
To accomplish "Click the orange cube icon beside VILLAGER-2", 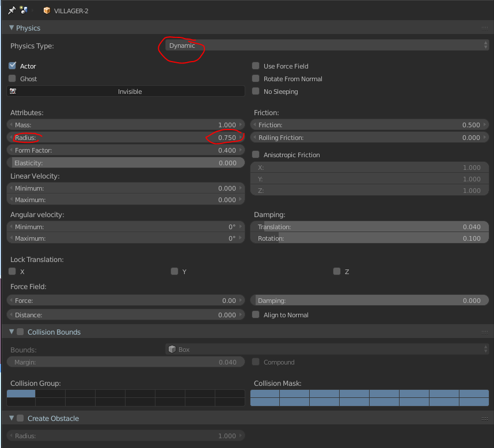I will 47,10.
